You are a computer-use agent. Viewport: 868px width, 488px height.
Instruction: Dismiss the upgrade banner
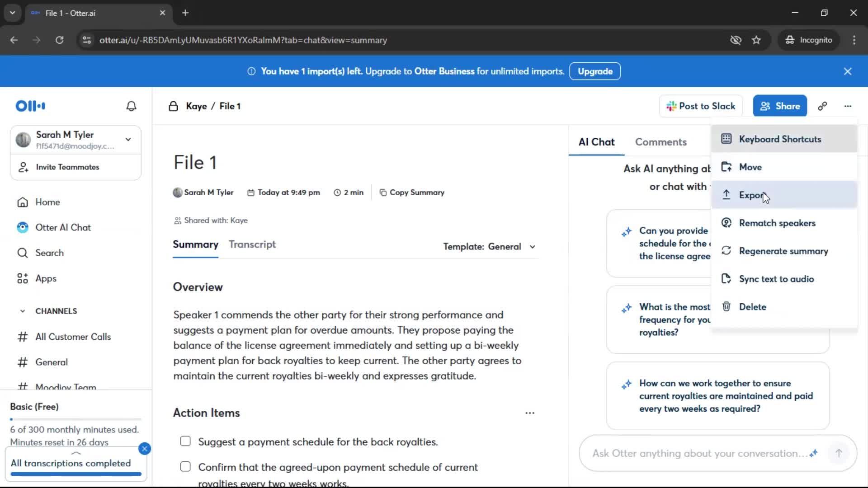pyautogui.click(x=848, y=71)
